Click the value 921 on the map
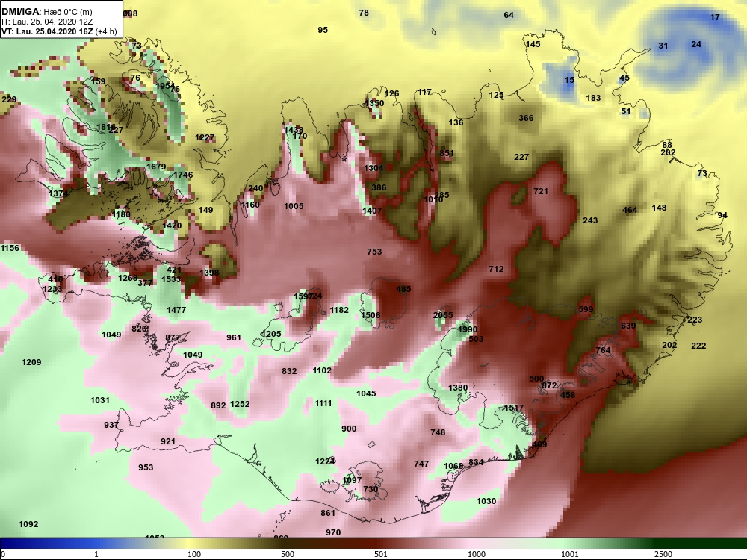Image resolution: width=747 pixels, height=560 pixels. [167, 441]
